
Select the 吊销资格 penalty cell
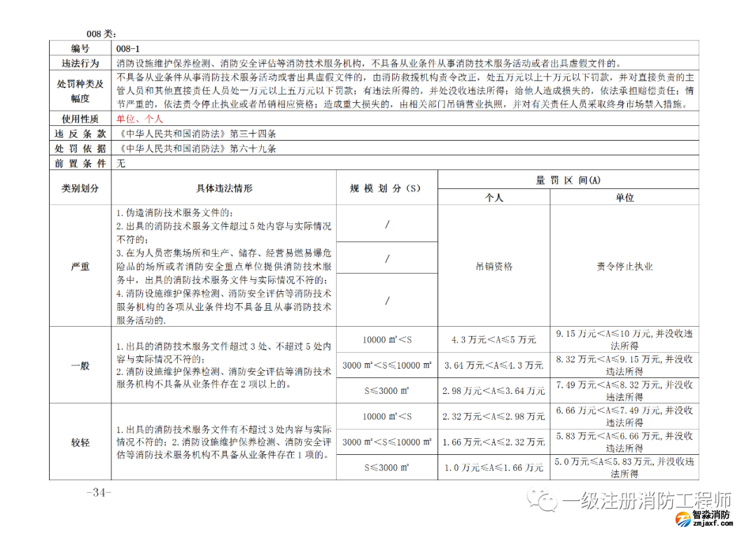click(x=493, y=266)
